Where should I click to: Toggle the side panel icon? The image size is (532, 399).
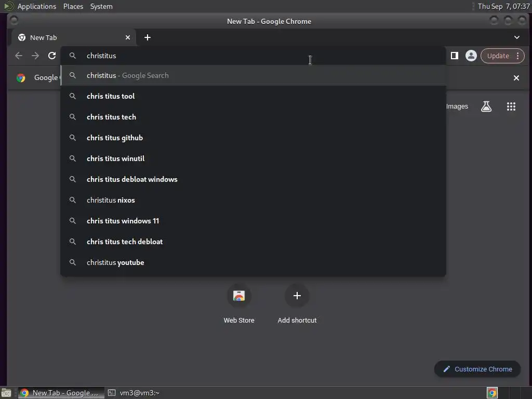tap(454, 56)
